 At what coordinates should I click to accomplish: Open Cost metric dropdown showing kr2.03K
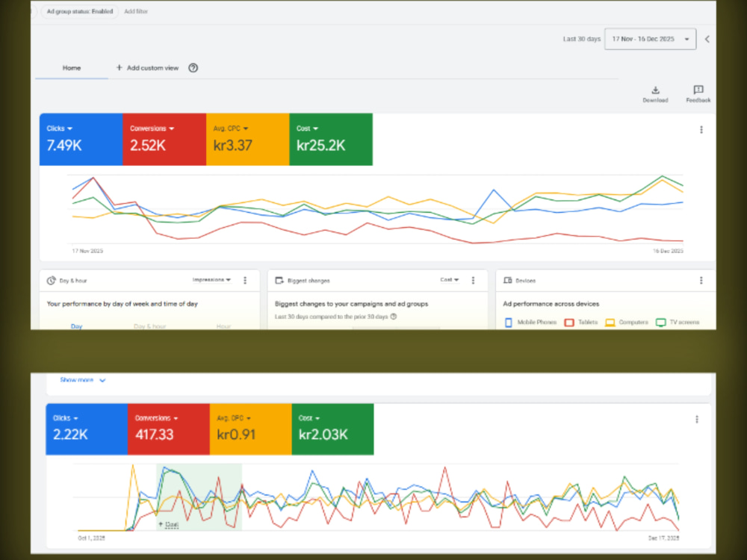point(309,418)
